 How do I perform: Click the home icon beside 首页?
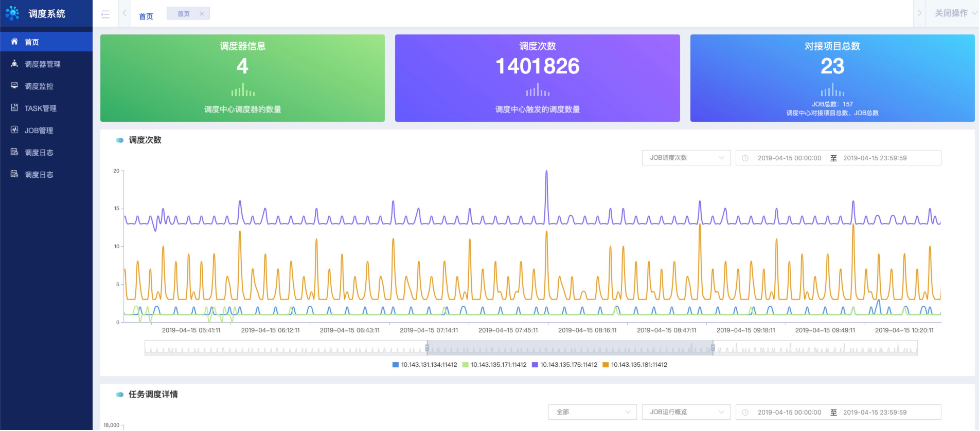click(14, 42)
